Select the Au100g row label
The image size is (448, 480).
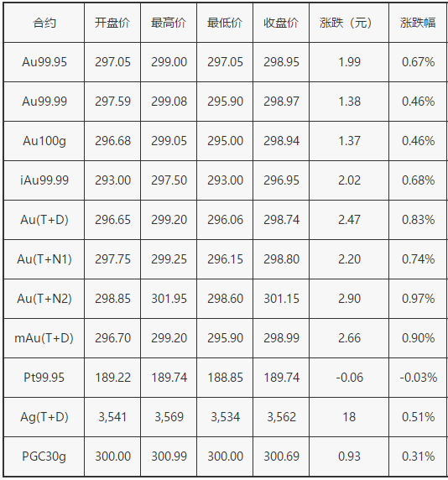[x=44, y=141]
